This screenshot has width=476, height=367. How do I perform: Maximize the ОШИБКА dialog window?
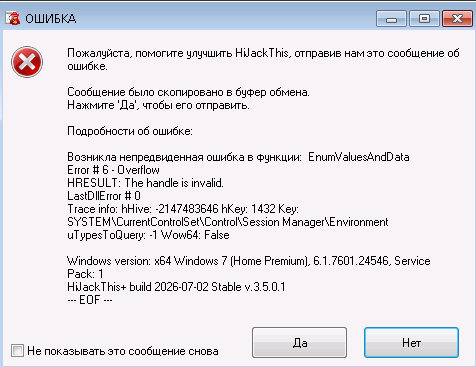pyautogui.click(x=424, y=18)
